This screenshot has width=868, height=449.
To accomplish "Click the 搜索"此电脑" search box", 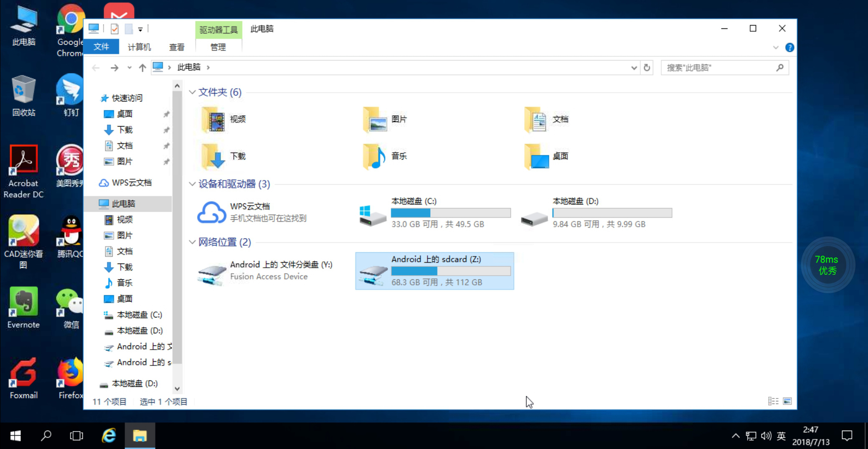I will (x=718, y=68).
